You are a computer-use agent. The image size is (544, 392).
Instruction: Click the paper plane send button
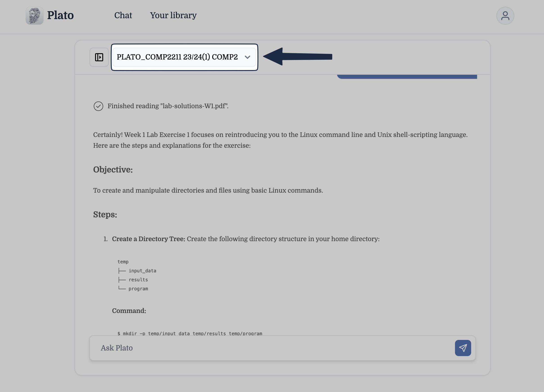coord(463,348)
